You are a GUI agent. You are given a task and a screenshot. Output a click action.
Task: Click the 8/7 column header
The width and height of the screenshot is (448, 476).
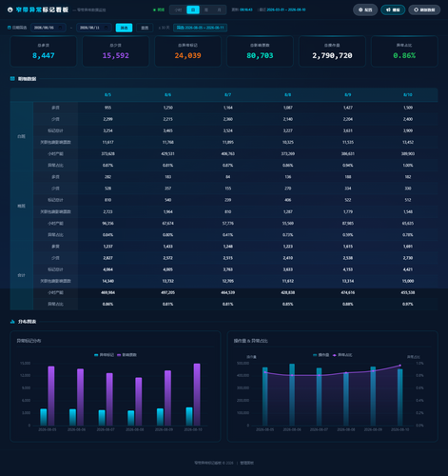(x=227, y=95)
